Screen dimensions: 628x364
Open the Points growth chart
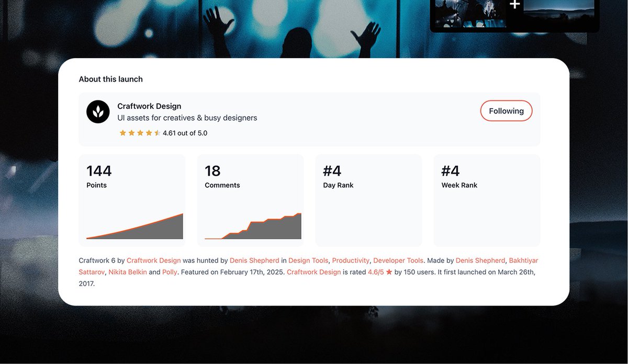[134, 226]
